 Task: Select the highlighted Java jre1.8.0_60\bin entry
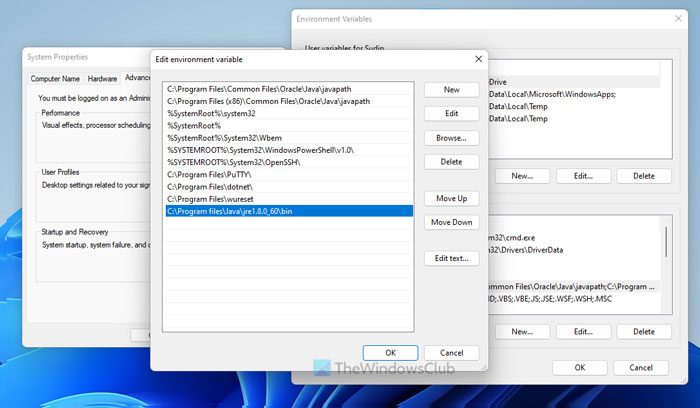(x=289, y=211)
